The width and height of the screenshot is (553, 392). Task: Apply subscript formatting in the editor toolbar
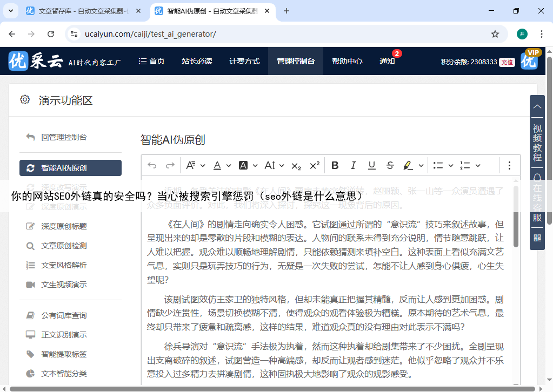[296, 166]
